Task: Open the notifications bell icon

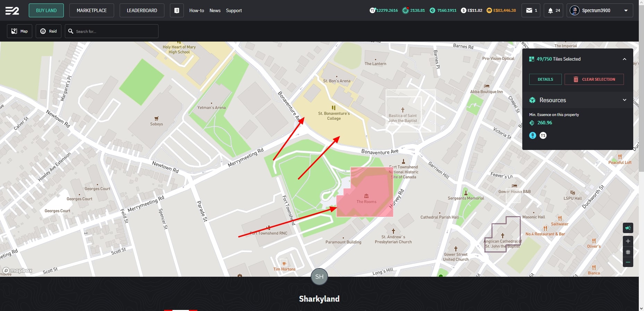Action: tap(550, 10)
